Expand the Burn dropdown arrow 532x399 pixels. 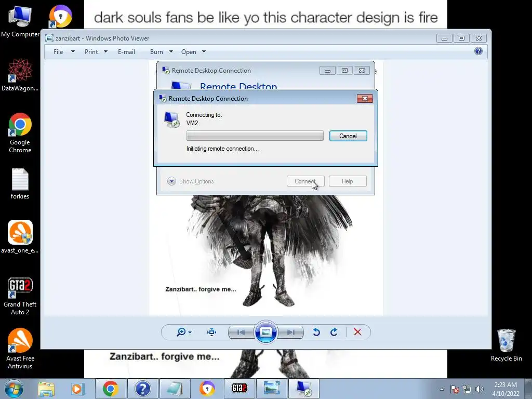coord(171,52)
